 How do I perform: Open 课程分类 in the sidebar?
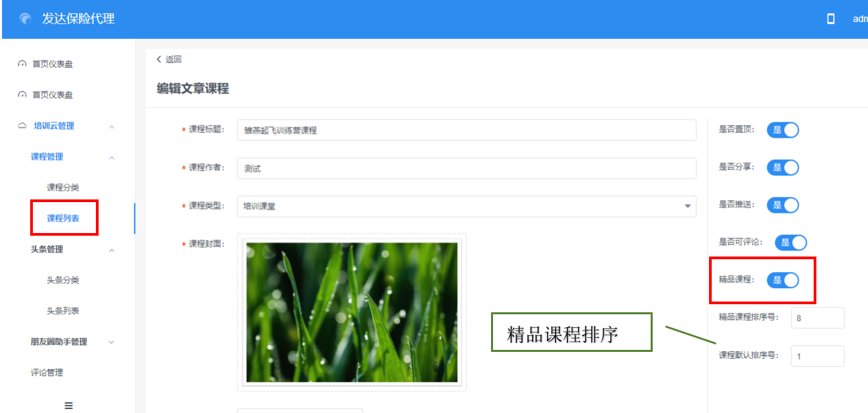tap(63, 187)
